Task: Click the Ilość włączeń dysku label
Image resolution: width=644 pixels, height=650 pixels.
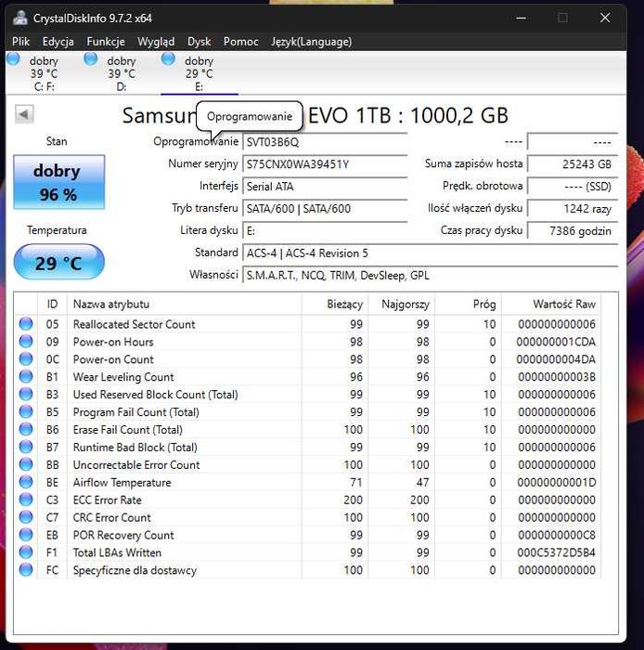Action: tap(475, 208)
